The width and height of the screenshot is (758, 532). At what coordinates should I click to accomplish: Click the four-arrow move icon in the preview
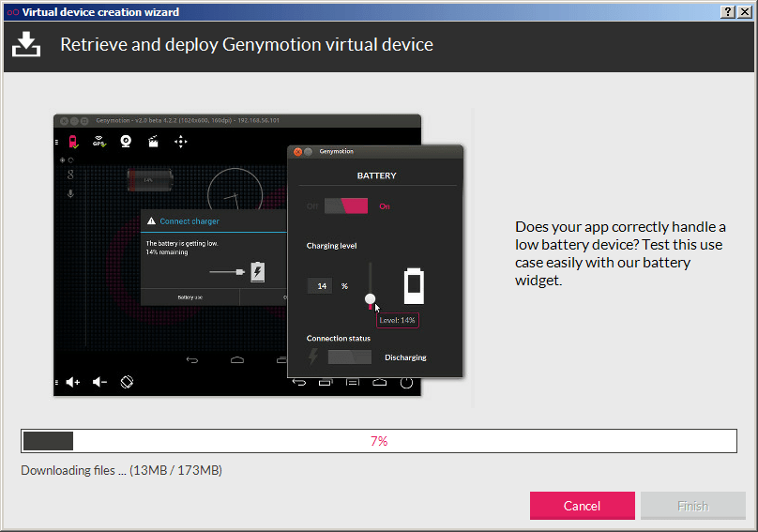(181, 142)
